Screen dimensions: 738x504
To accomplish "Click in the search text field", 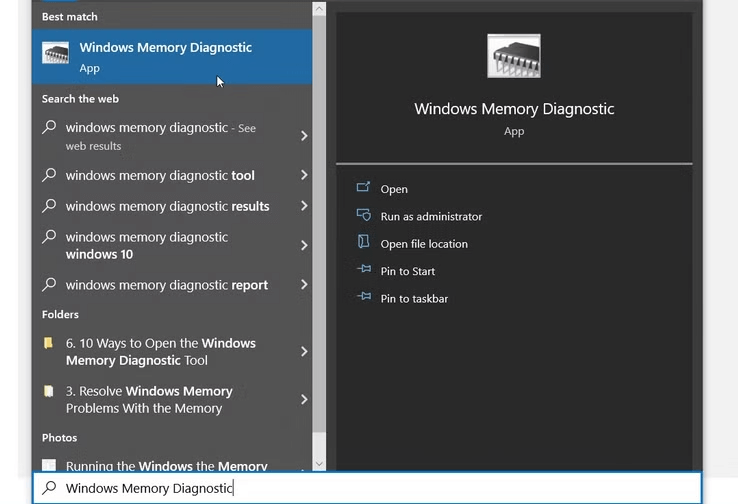I will (400, 488).
